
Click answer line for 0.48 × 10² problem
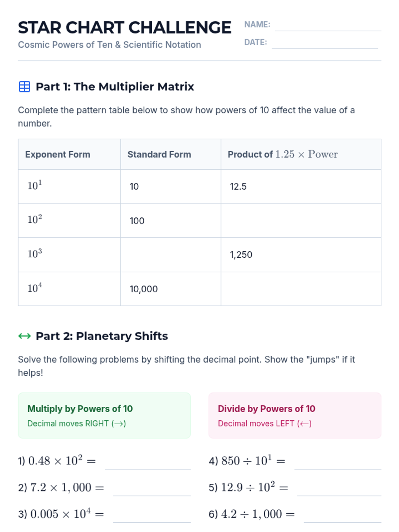coord(148,464)
